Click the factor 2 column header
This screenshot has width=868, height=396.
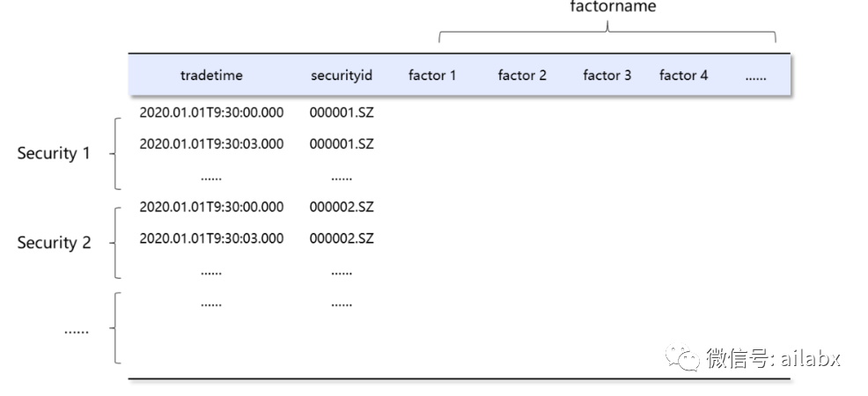coord(522,75)
